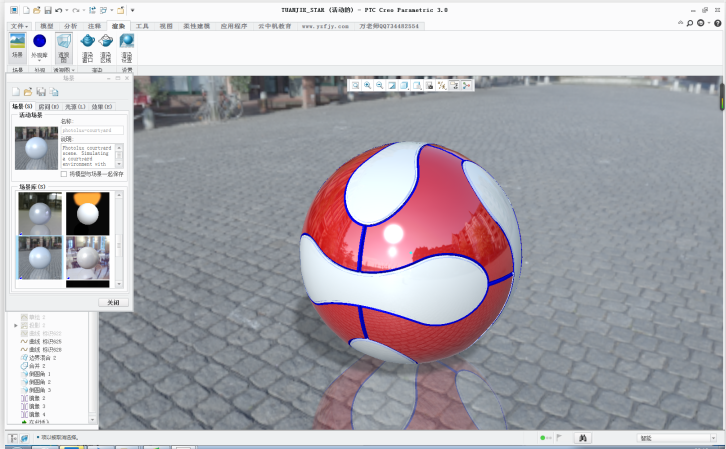726x449 pixels.
Task: Click the Close window icon in quick access toolbar
Action: click(x=121, y=10)
